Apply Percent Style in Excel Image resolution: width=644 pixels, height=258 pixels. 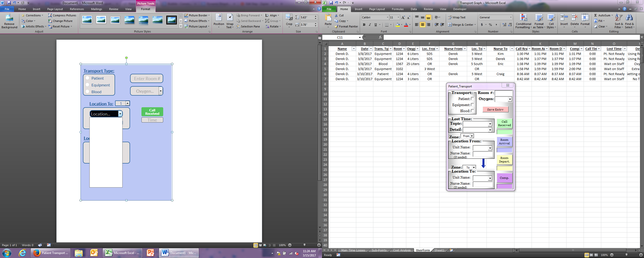click(490, 25)
